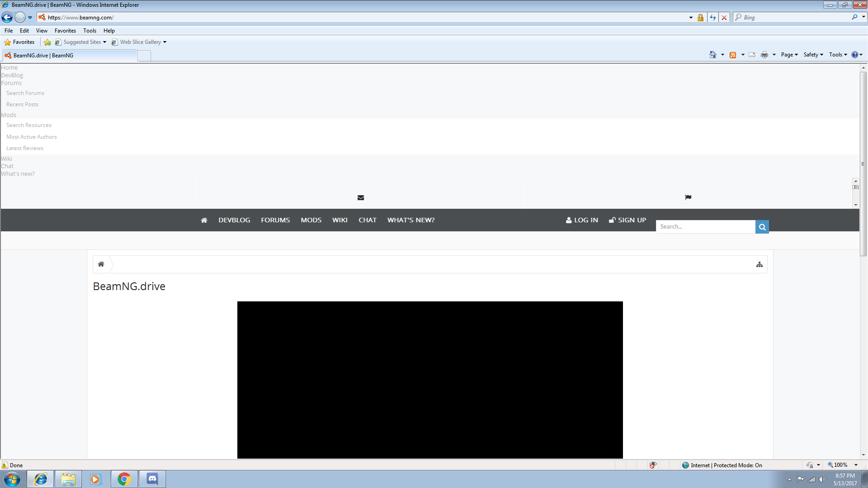Open MODS in the dark navbar
Viewport: 868px width, 488px height.
(x=311, y=220)
